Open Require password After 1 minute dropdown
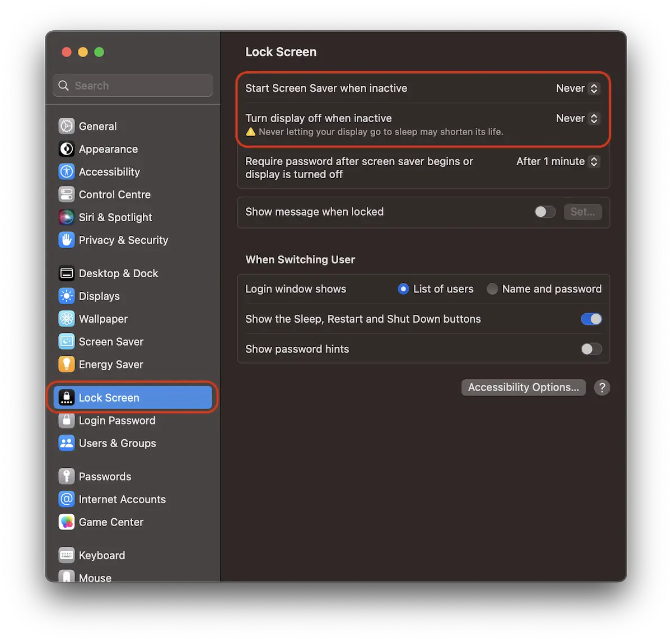The height and width of the screenshot is (642, 672). click(x=558, y=161)
